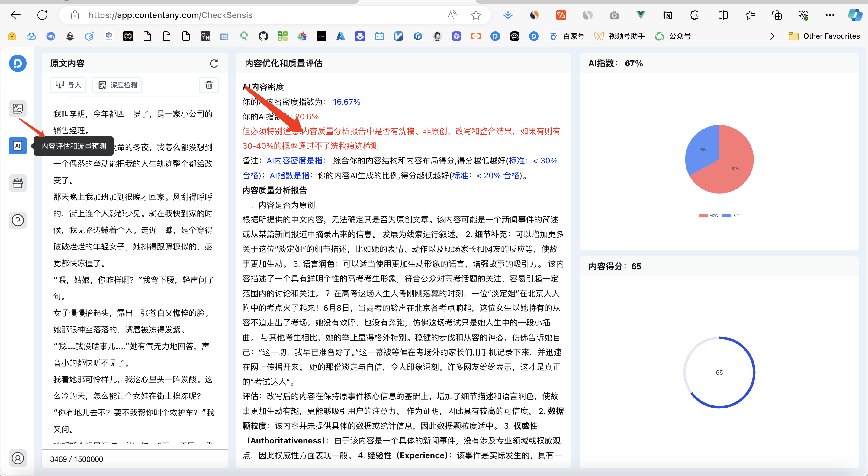The image size is (868, 476).
Task: Start 深度检测 deep detection
Action: point(117,85)
